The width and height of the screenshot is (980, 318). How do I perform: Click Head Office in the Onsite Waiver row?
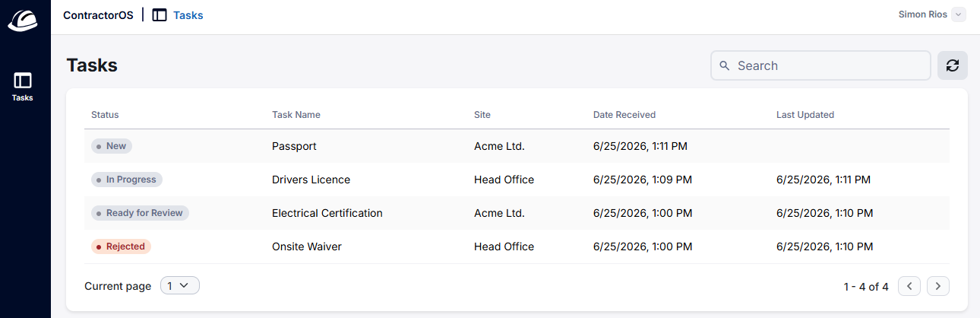[x=504, y=246]
